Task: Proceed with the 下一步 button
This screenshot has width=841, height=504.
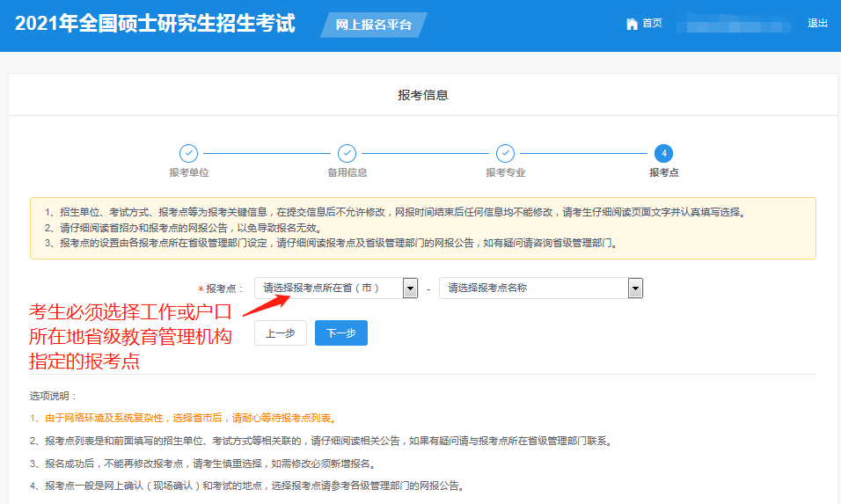Action: [x=340, y=333]
